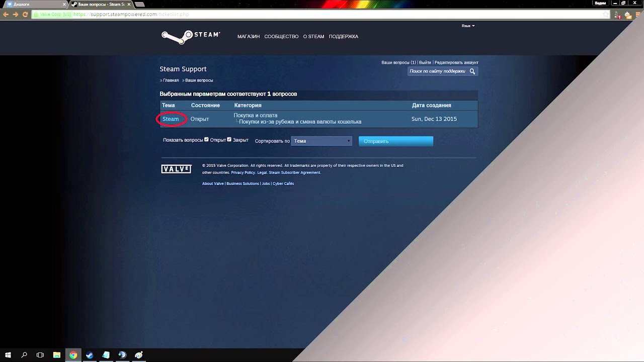644x362 pixels.
Task: Open the Steam client from the taskbar
Action: coord(90,355)
